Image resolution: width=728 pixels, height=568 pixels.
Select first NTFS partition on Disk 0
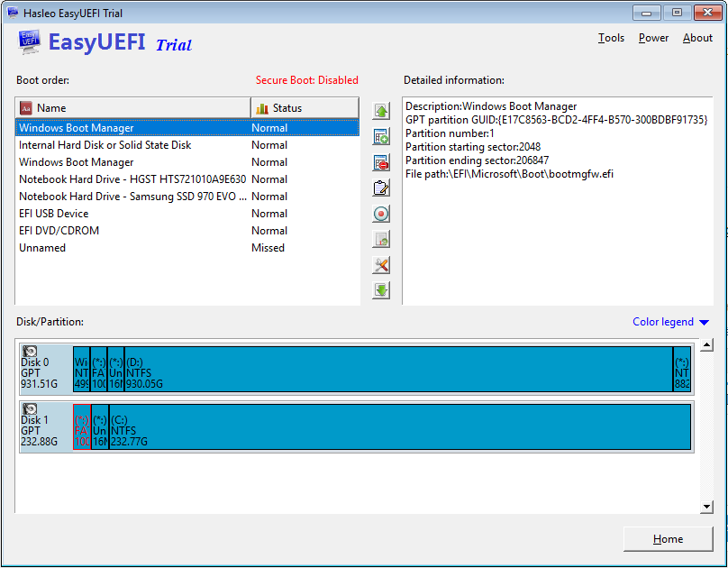[81, 369]
